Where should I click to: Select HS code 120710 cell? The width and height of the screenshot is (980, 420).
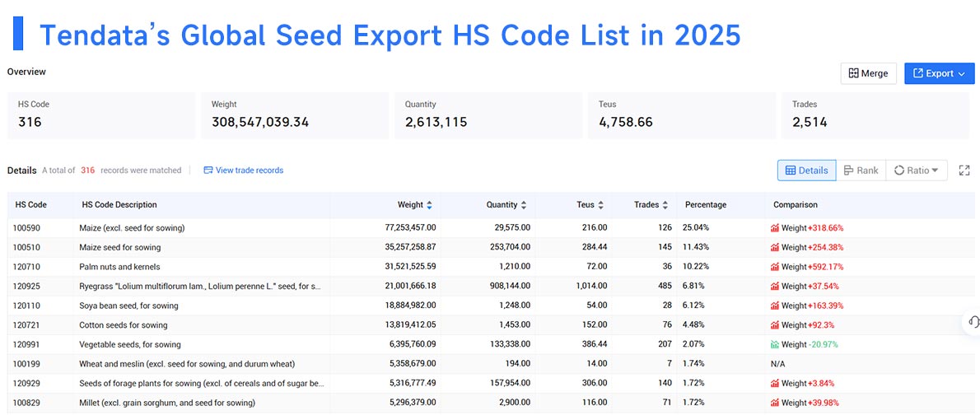click(x=26, y=267)
